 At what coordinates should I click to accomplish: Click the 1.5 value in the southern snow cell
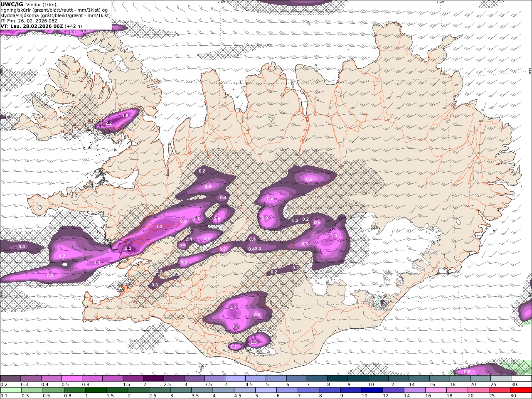point(254,342)
